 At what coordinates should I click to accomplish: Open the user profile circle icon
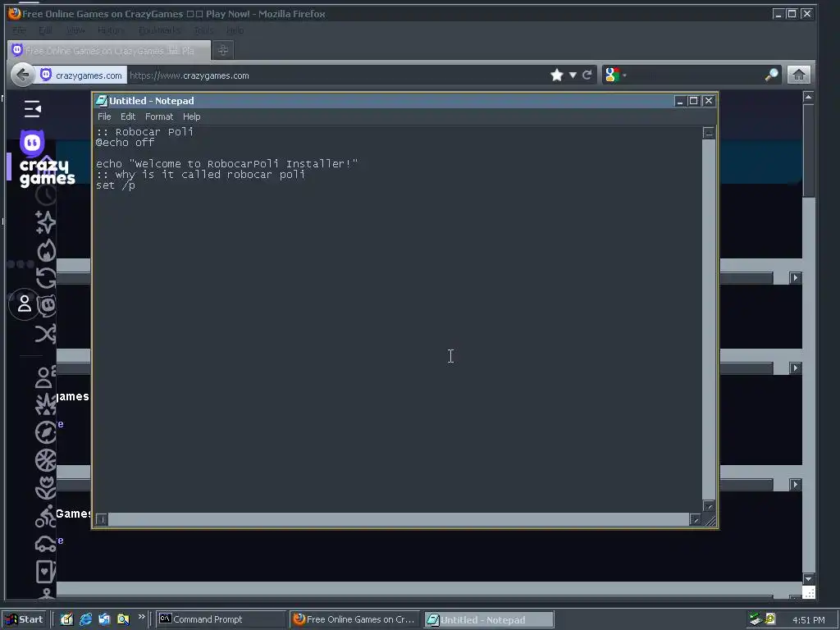coord(24,304)
